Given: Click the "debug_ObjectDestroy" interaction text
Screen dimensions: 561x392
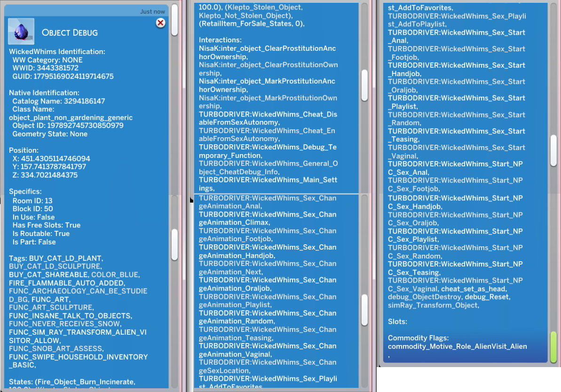Looking at the screenshot, I should click(425, 297).
